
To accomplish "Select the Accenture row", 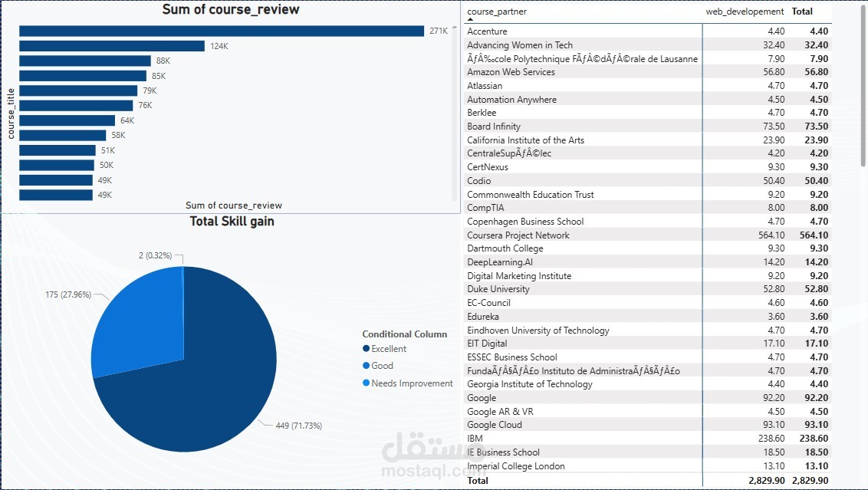I will tap(647, 31).
